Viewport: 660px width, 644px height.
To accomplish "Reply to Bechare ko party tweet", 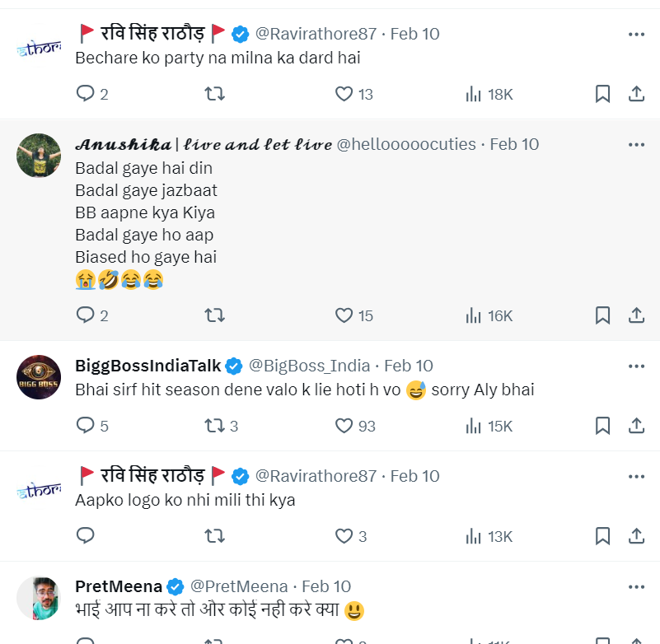I will [86, 94].
